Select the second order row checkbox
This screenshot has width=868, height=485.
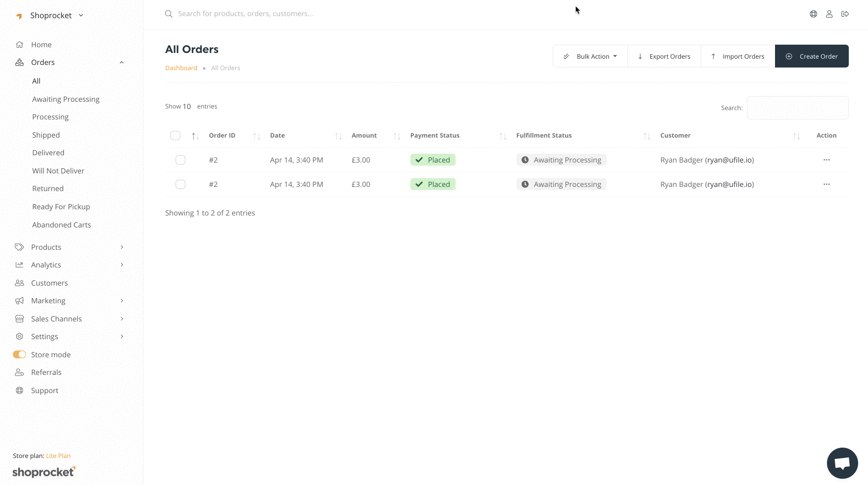tap(180, 184)
